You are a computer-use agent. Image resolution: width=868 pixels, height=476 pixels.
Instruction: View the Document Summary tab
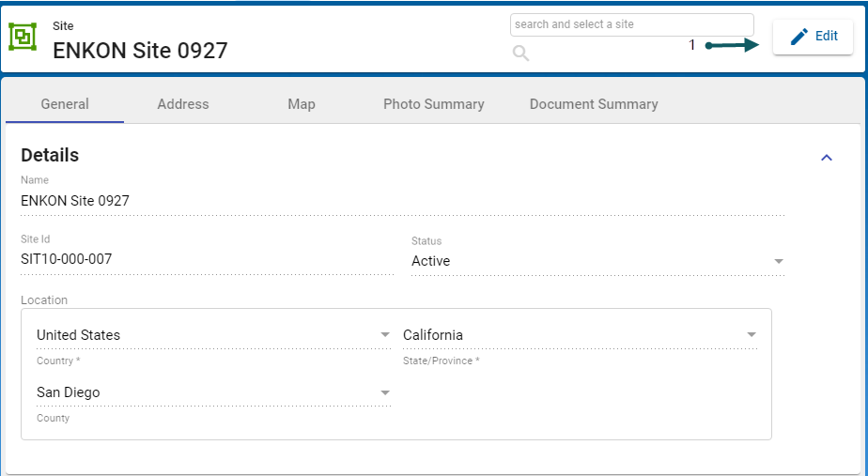(594, 104)
